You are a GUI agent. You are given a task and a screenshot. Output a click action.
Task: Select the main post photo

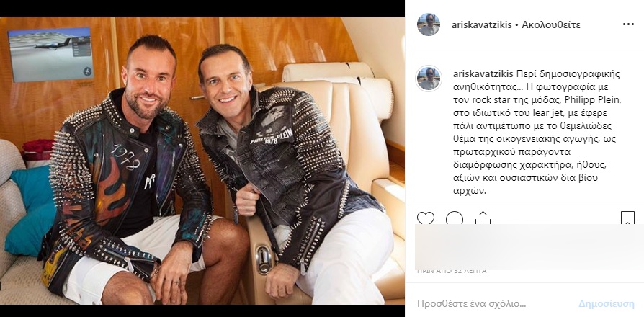[202, 160]
